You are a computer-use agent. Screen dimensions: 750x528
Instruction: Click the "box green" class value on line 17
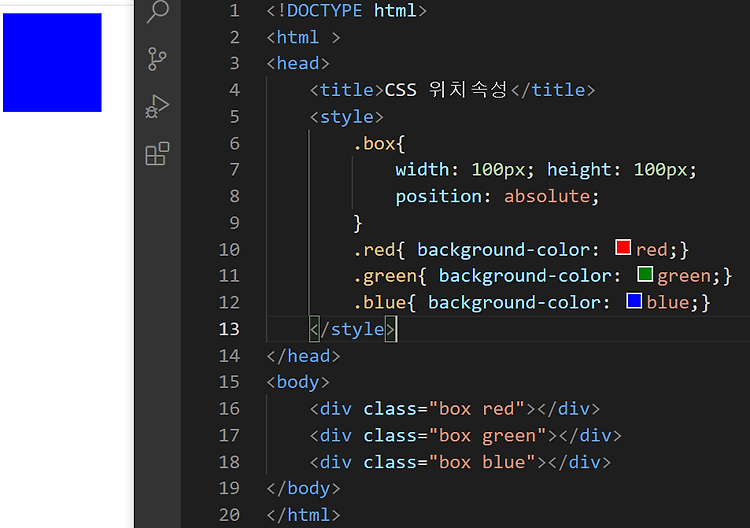pyautogui.click(x=487, y=436)
